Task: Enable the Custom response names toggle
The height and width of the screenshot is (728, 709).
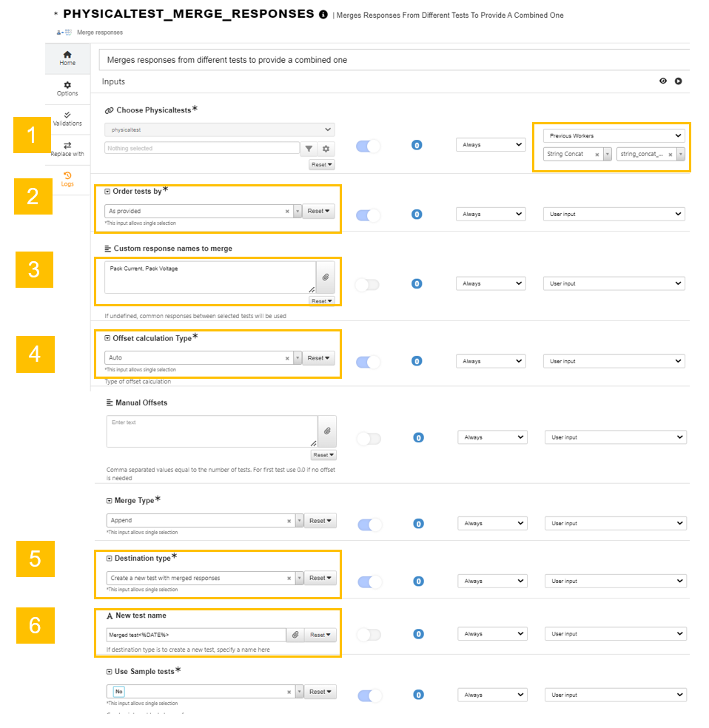Action: point(367,284)
